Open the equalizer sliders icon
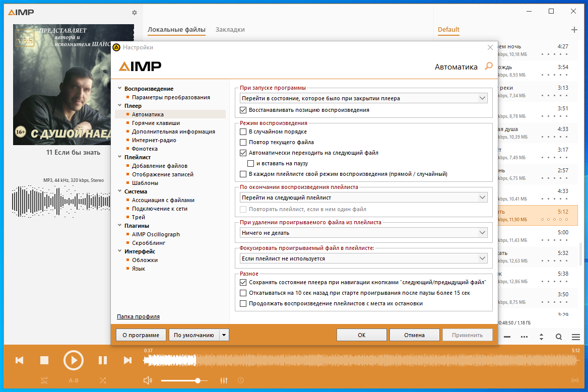The height and width of the screenshot is (392, 588). (224, 380)
